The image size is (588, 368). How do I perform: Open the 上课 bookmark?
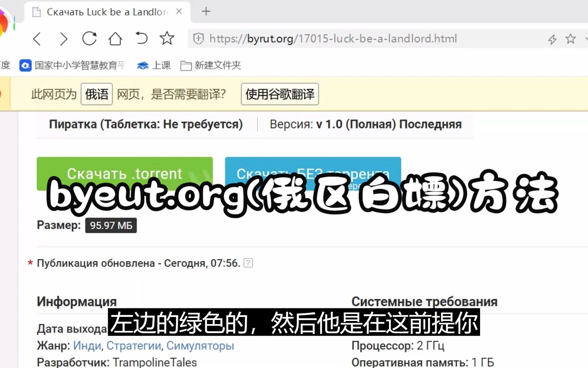pyautogui.click(x=153, y=65)
